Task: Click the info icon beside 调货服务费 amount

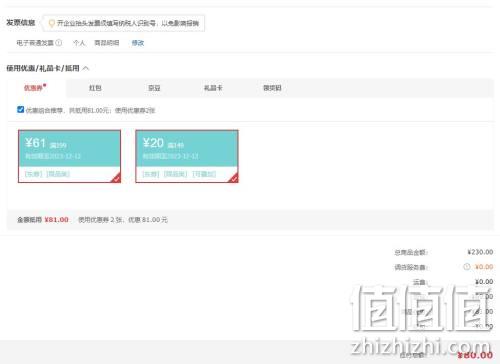Action: (x=467, y=267)
